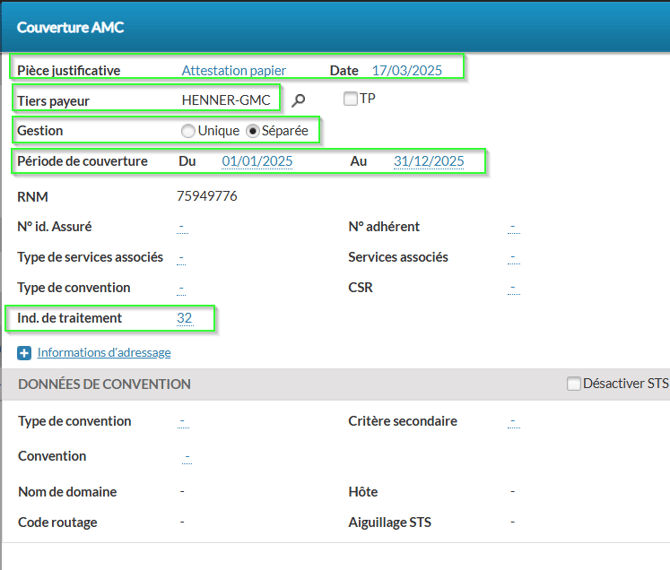670x570 pixels.
Task: Select the Unique gestion radio button
Action: pos(188,131)
